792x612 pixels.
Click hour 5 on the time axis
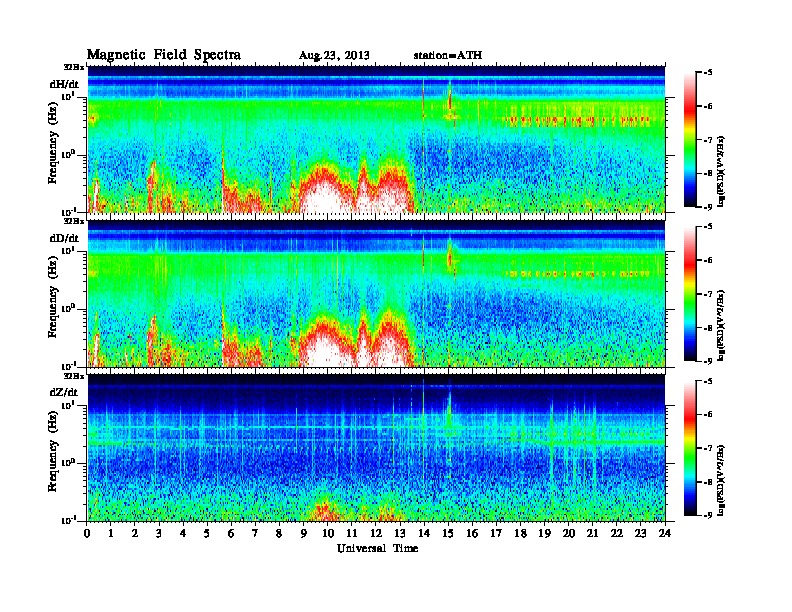click(x=207, y=533)
